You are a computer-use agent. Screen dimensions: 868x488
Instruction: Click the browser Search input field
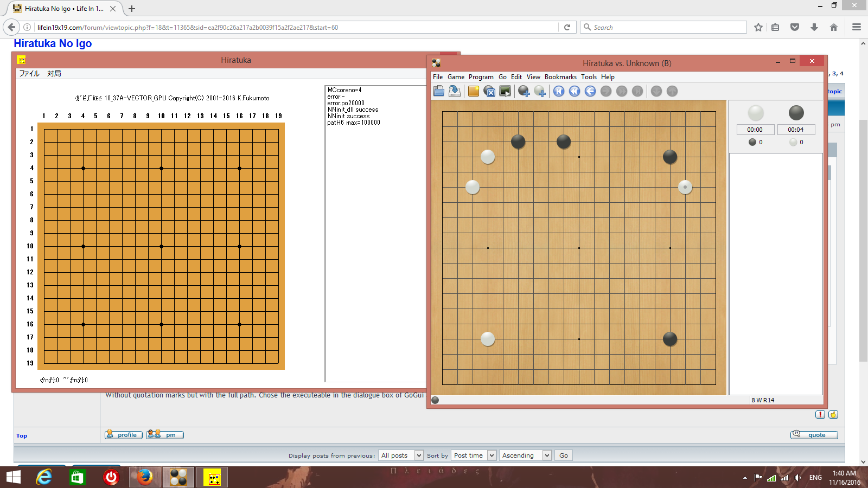tap(667, 27)
